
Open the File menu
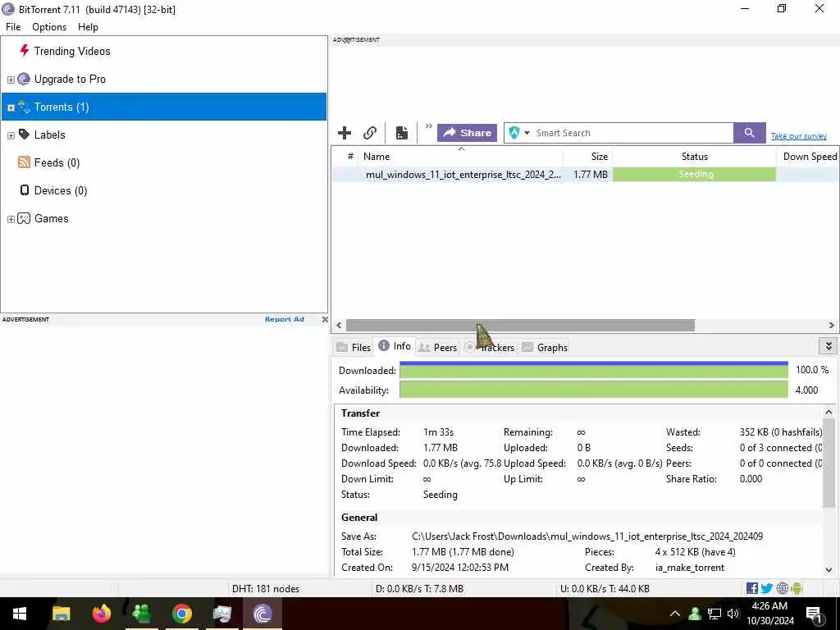pos(13,27)
